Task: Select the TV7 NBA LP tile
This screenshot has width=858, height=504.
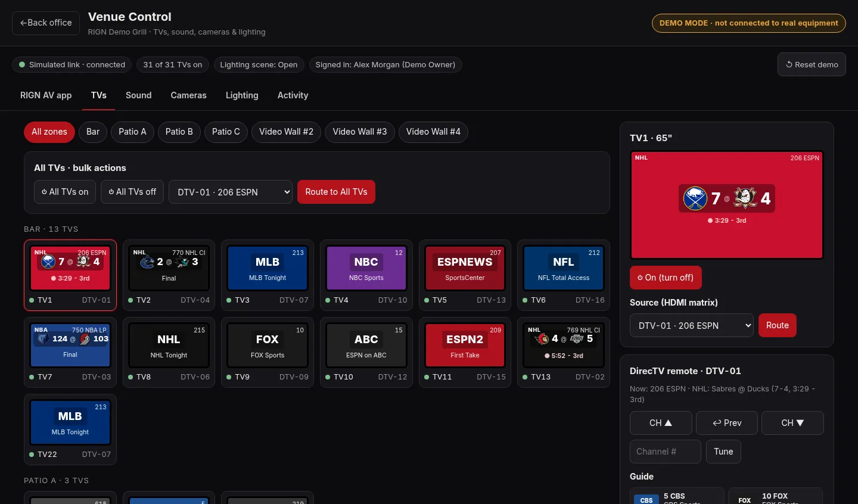Action: click(x=70, y=353)
